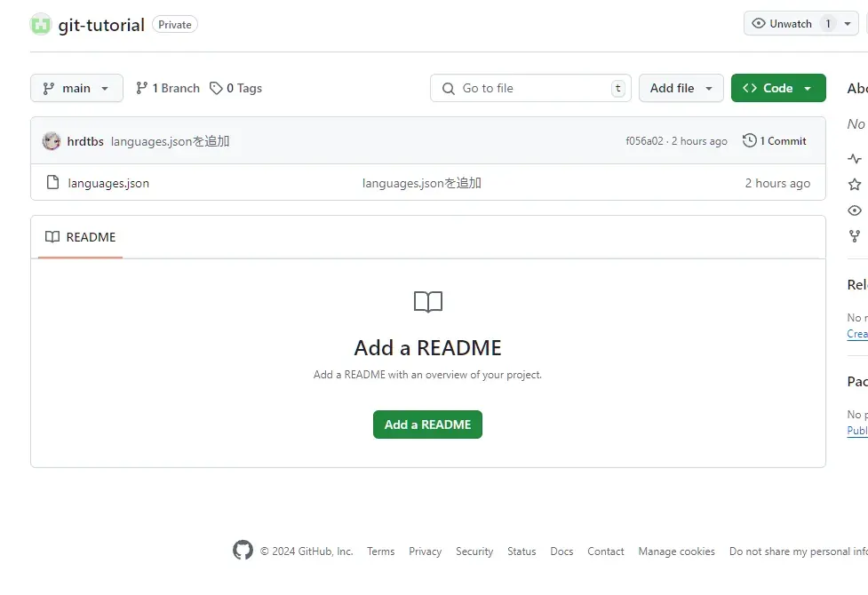Open the Security footer link
This screenshot has width=868, height=595.
click(474, 551)
